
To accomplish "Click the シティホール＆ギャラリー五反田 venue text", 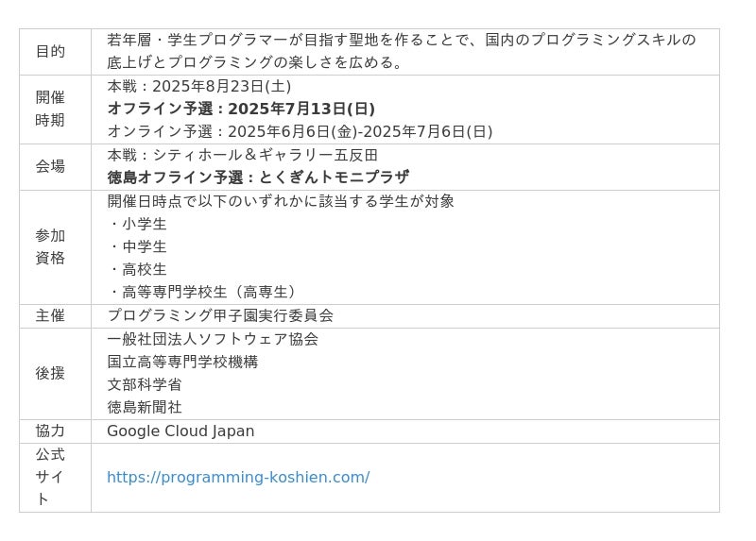I will (x=242, y=155).
